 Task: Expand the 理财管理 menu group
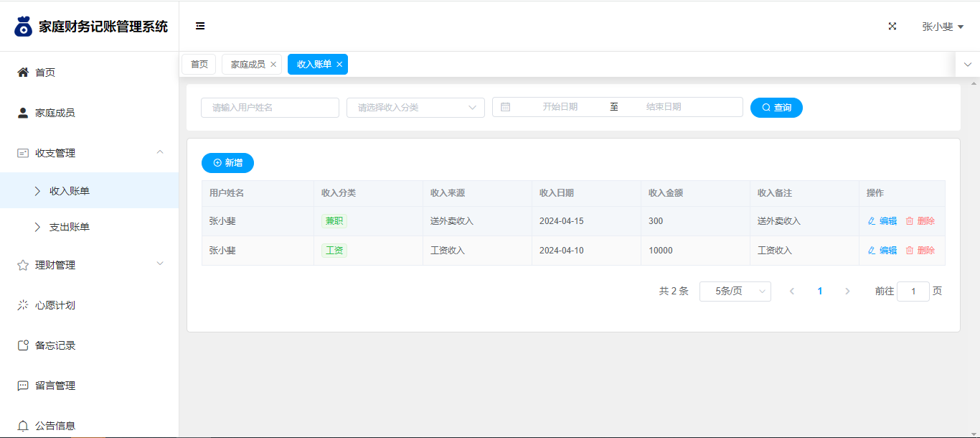click(x=160, y=264)
